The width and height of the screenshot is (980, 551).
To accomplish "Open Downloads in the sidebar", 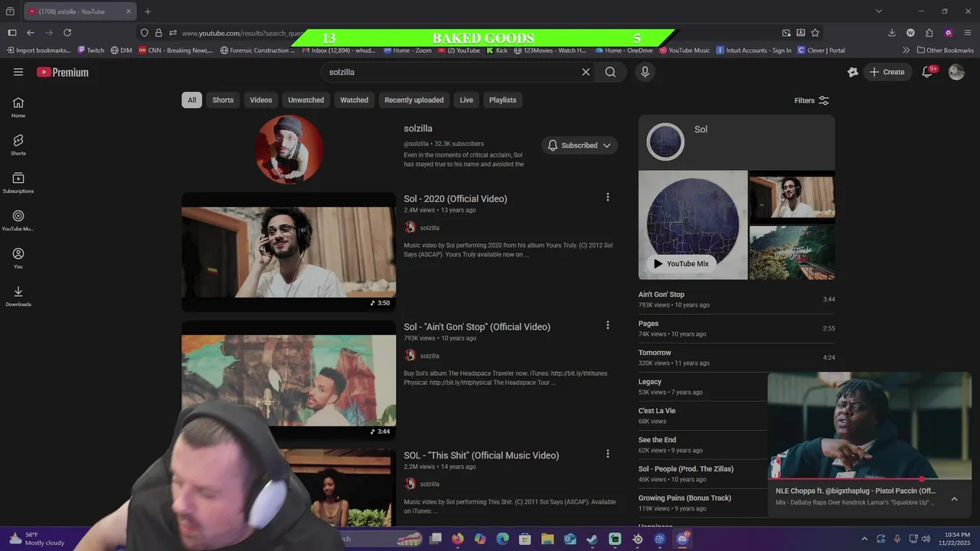I will click(18, 295).
